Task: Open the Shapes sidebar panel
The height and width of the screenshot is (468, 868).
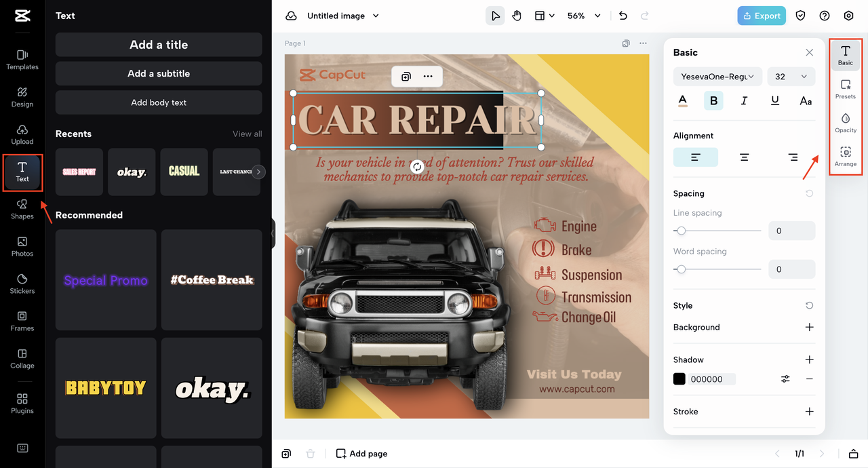Action: tap(22, 208)
